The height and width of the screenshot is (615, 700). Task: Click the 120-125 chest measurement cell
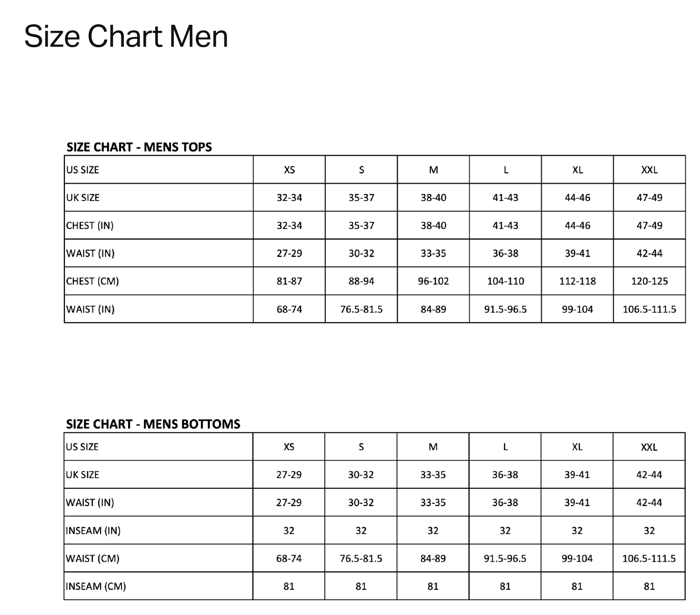pos(649,281)
